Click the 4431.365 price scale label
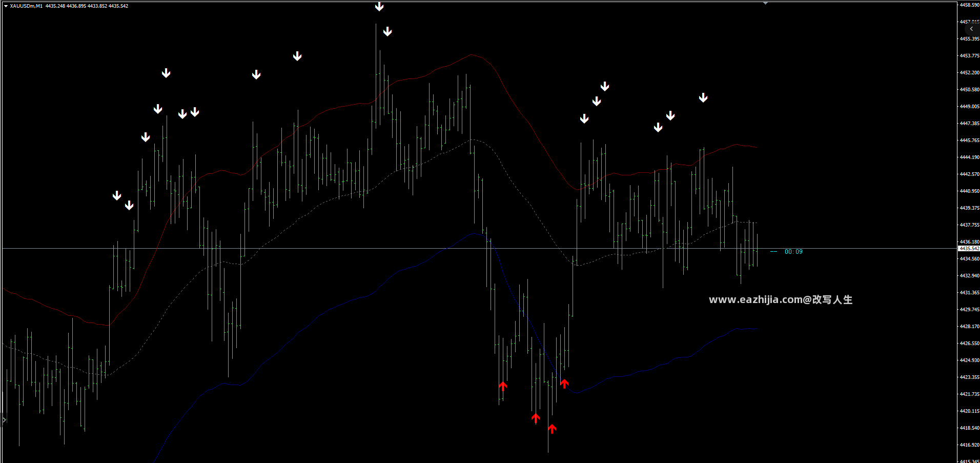 (x=969, y=293)
